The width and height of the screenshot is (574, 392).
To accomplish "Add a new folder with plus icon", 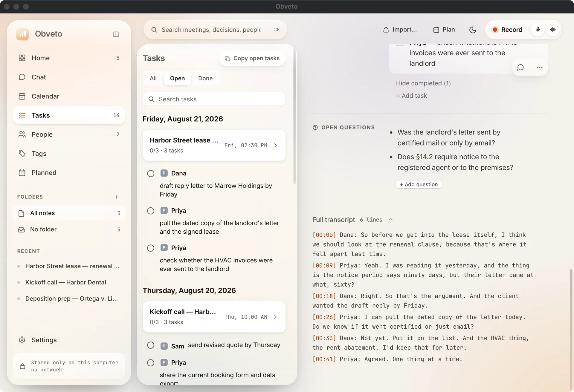I will pos(117,197).
